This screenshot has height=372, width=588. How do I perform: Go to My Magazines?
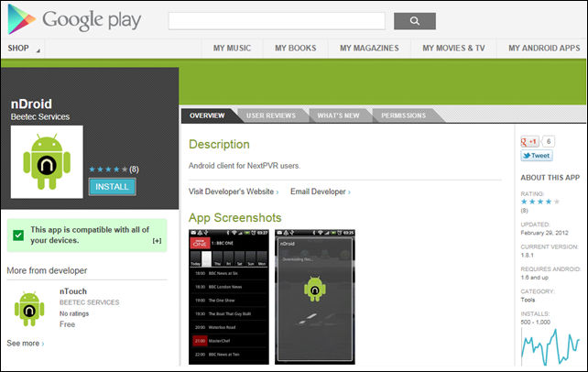pyautogui.click(x=369, y=49)
